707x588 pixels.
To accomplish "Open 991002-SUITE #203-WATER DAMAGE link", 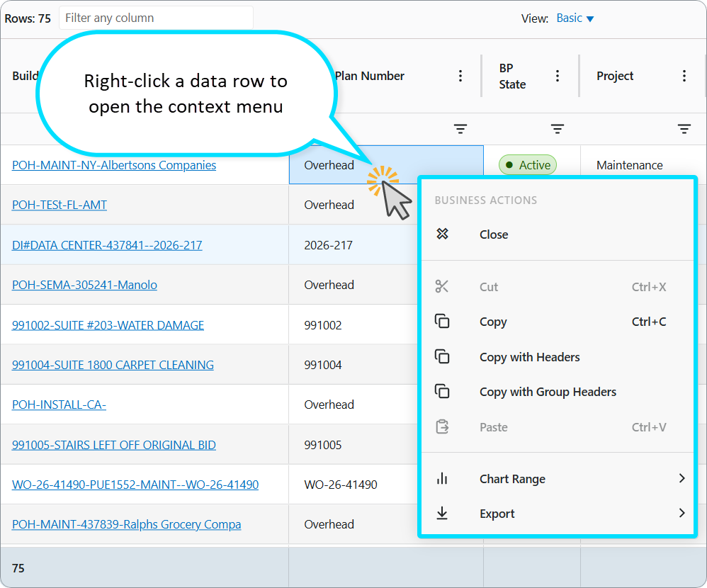I will 108,325.
